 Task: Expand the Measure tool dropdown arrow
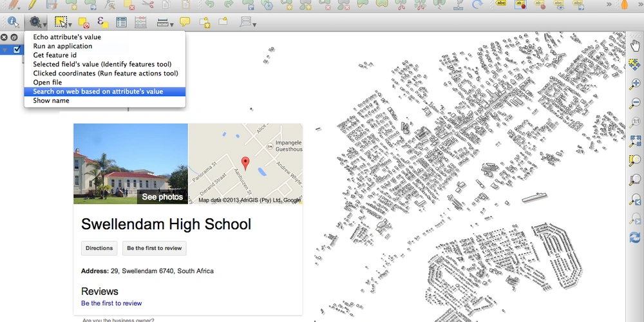[x=172, y=24]
